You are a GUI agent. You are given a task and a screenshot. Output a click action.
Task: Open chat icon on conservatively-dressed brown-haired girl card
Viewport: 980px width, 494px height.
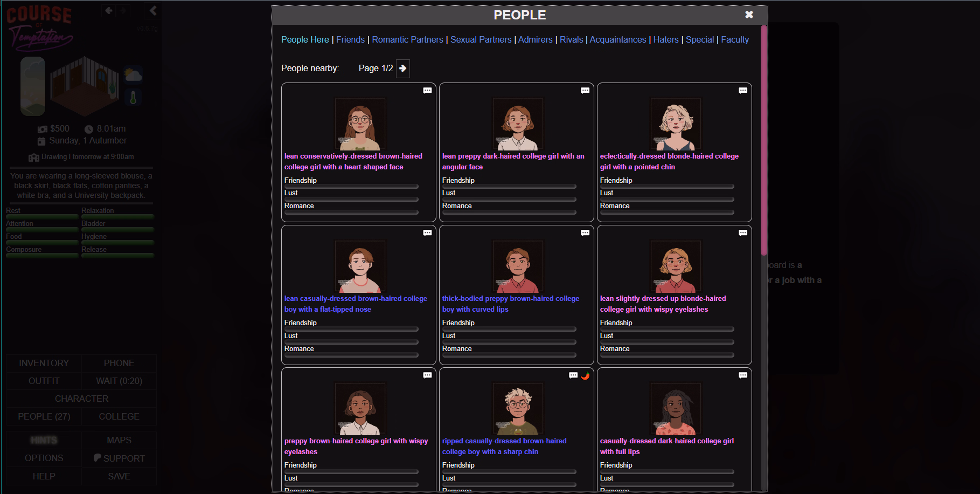coord(427,91)
